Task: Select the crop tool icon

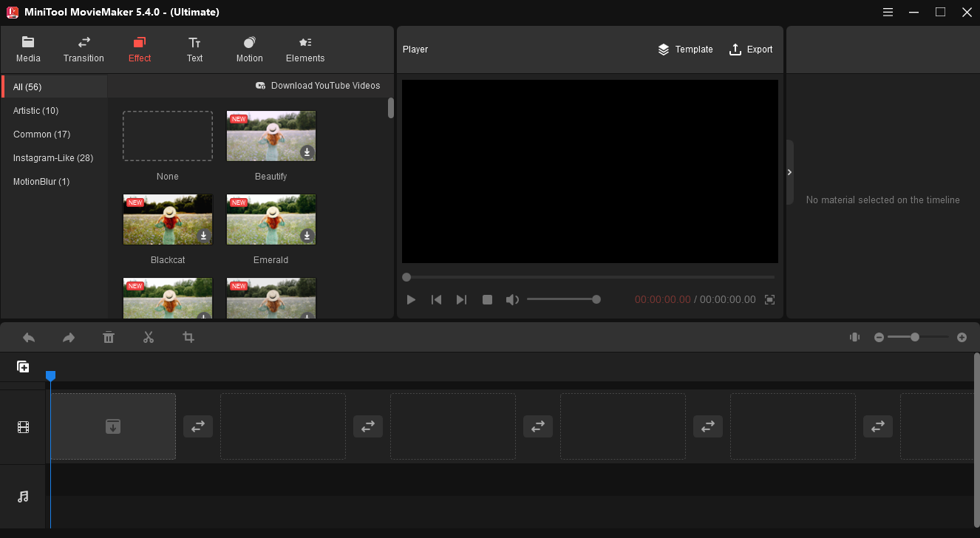Action: [188, 338]
